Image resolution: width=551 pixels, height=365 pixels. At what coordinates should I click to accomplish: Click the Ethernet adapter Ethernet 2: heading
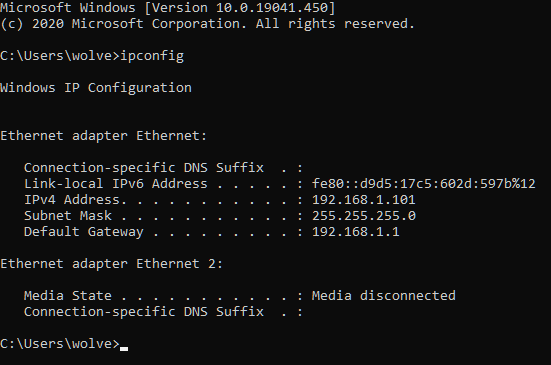click(x=111, y=264)
